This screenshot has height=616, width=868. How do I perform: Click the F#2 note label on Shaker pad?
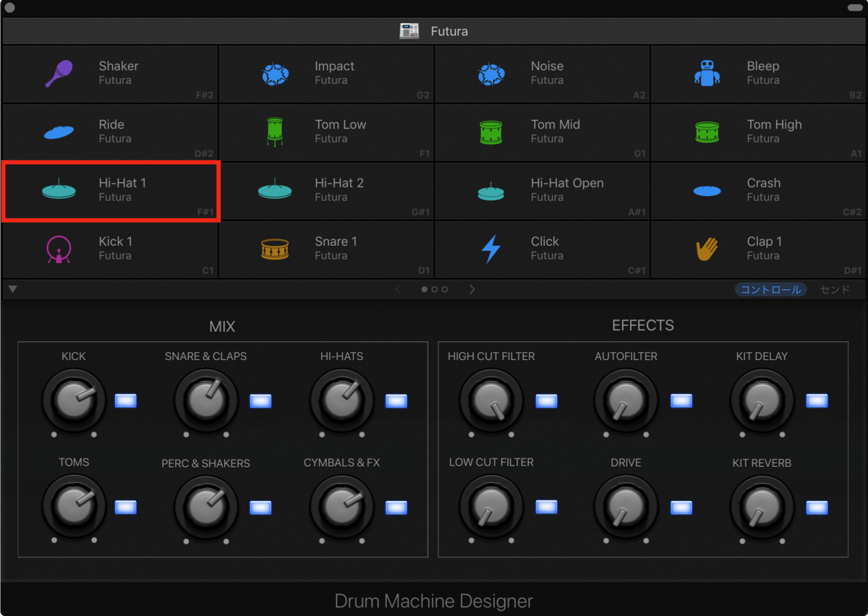[x=205, y=95]
